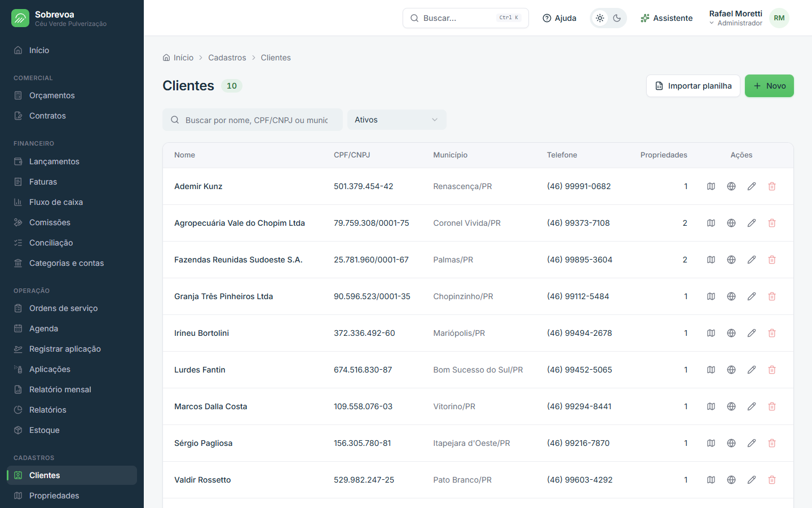Click the global Buscar search box

466,18
